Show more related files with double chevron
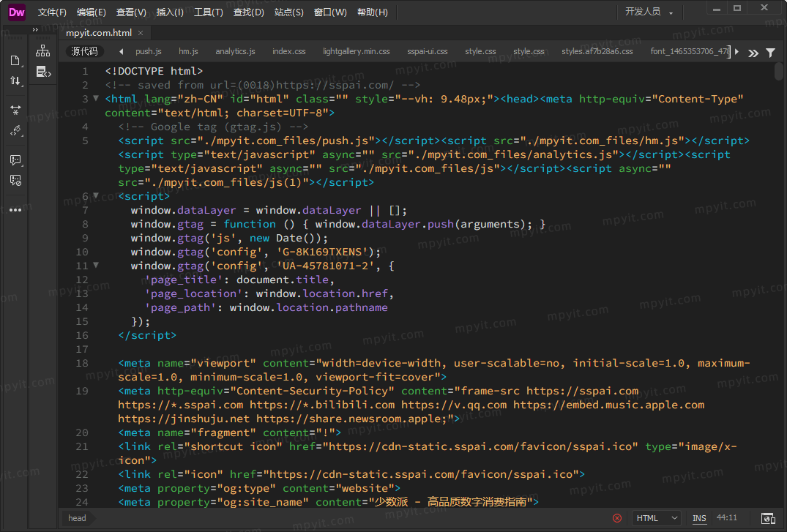The height and width of the screenshot is (532, 787). 753,53
